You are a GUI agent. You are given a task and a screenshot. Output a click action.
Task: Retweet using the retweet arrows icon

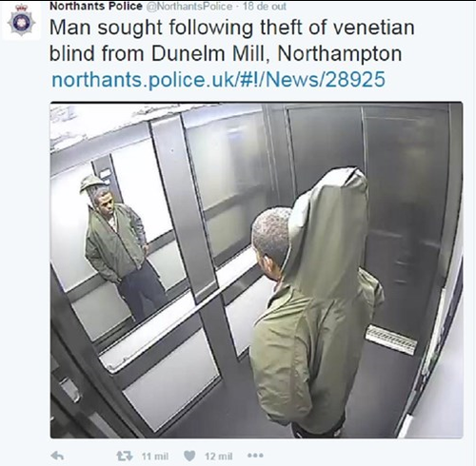(x=125, y=456)
